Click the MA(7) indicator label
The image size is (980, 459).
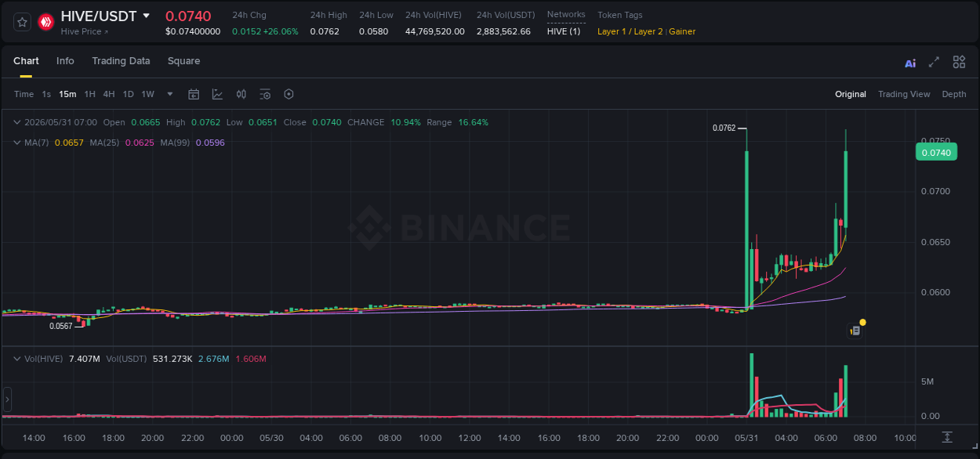(x=37, y=143)
